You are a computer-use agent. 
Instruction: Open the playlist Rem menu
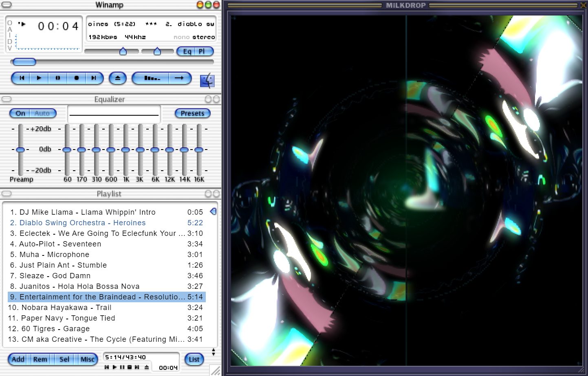click(x=40, y=359)
